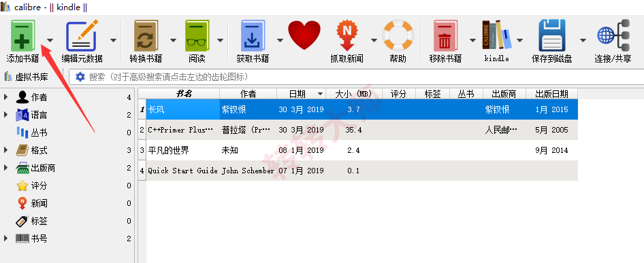Open the dropdown arrow beside Remove books

click(472, 40)
